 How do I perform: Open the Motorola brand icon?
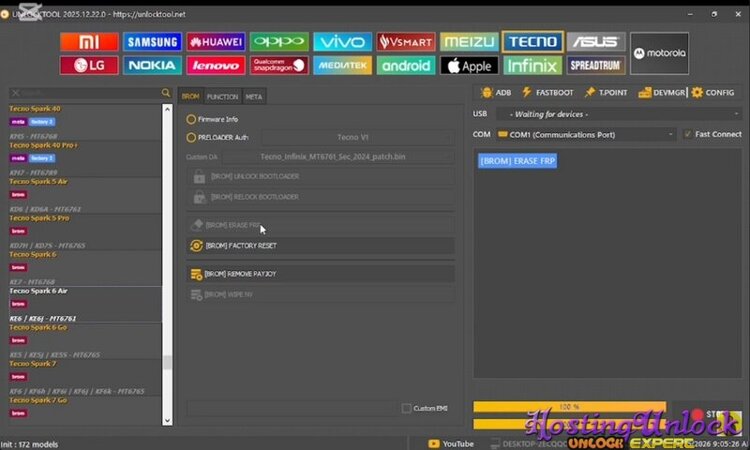[659, 53]
